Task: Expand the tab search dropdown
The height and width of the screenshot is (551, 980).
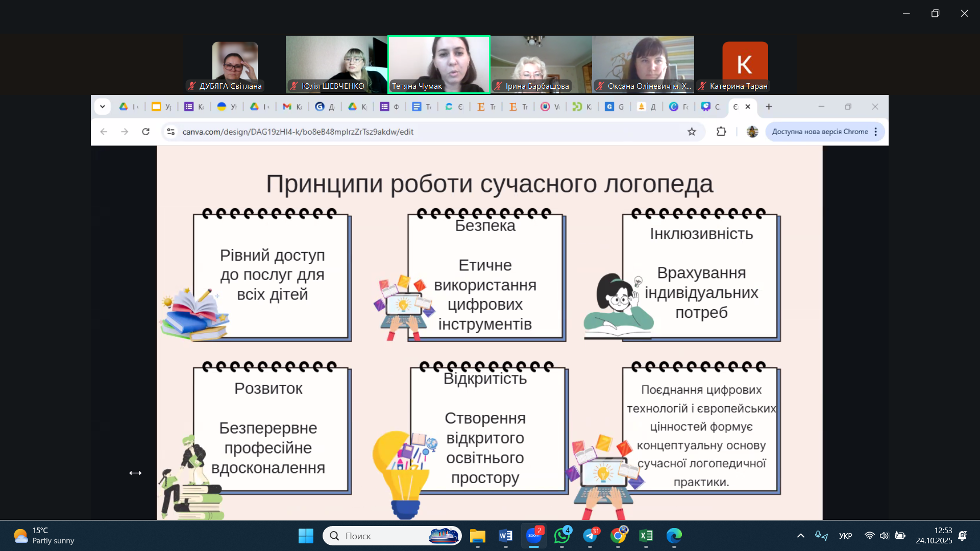Action: pos(103,107)
